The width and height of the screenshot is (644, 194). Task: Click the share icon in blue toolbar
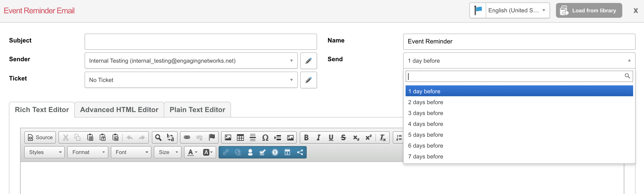[300, 152]
